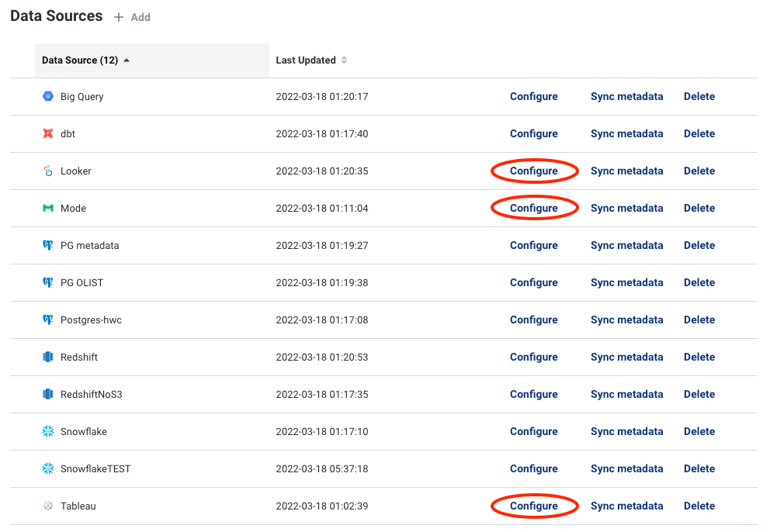The height and width of the screenshot is (532, 763).
Task: Click the Tableau logo icon
Action: click(x=48, y=506)
